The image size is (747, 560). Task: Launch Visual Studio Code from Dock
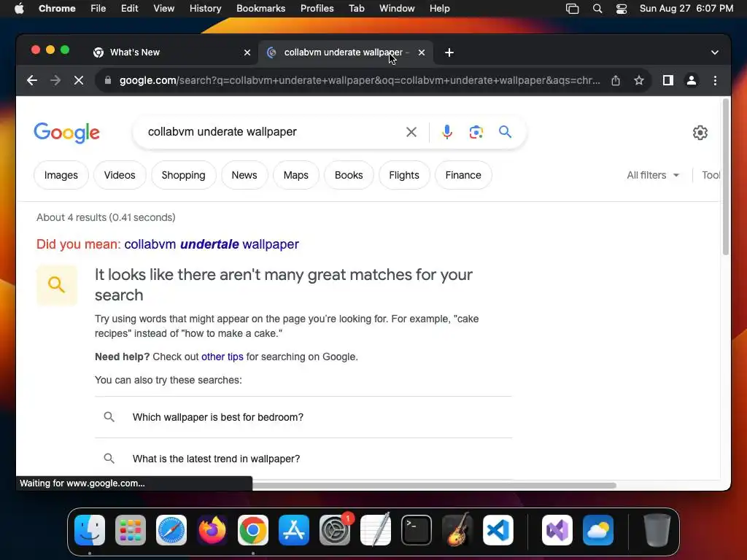click(x=498, y=530)
